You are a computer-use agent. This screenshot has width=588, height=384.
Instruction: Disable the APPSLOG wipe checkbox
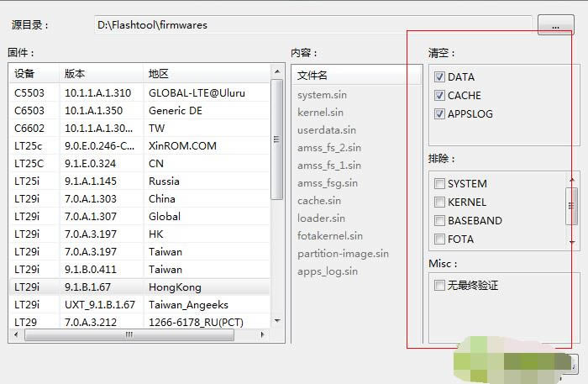[439, 114]
